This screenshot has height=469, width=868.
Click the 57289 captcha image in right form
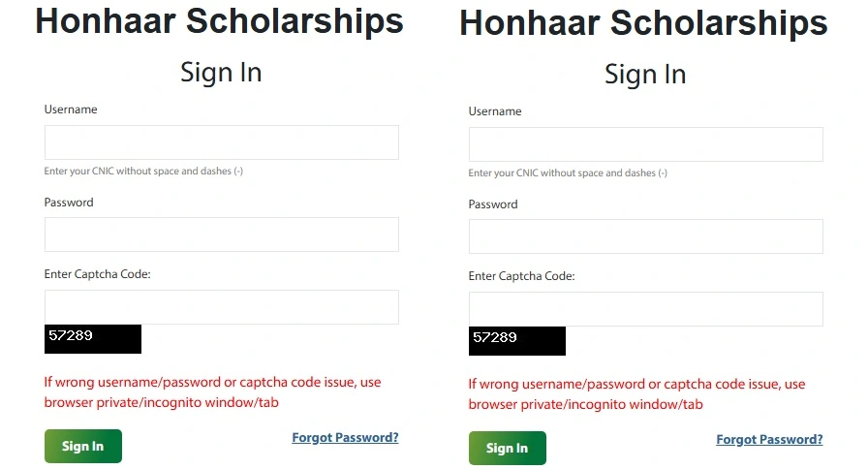(517, 340)
